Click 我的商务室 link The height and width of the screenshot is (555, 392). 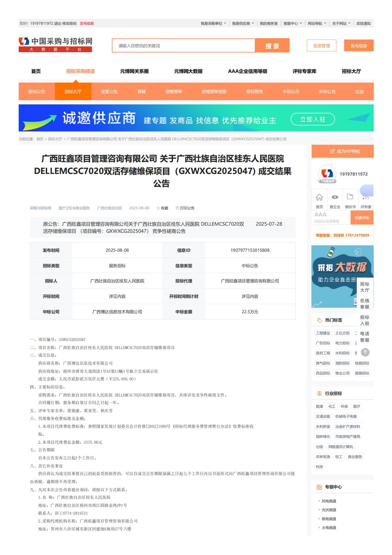coord(269,23)
